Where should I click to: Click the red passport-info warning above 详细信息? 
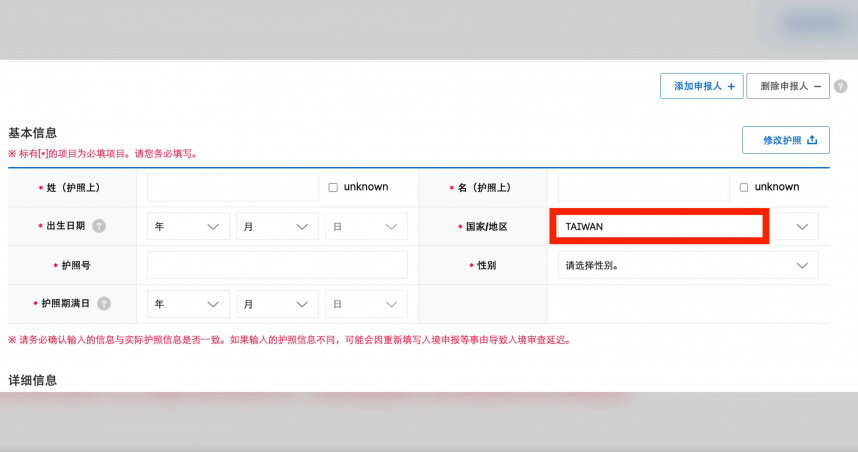point(290,340)
